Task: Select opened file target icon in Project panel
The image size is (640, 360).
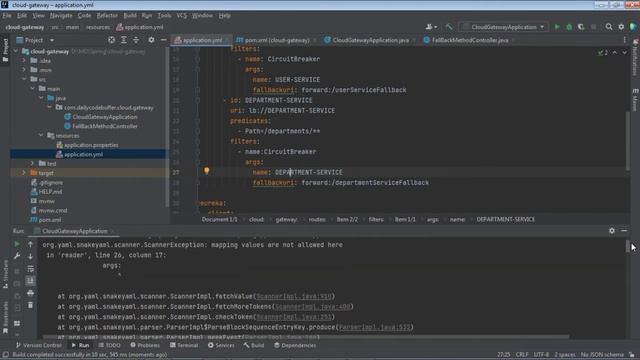Action: (111, 40)
